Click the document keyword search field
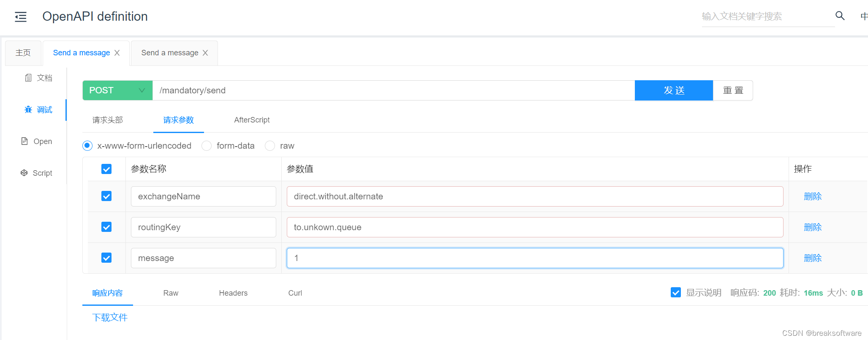The height and width of the screenshot is (340, 868). tap(768, 16)
